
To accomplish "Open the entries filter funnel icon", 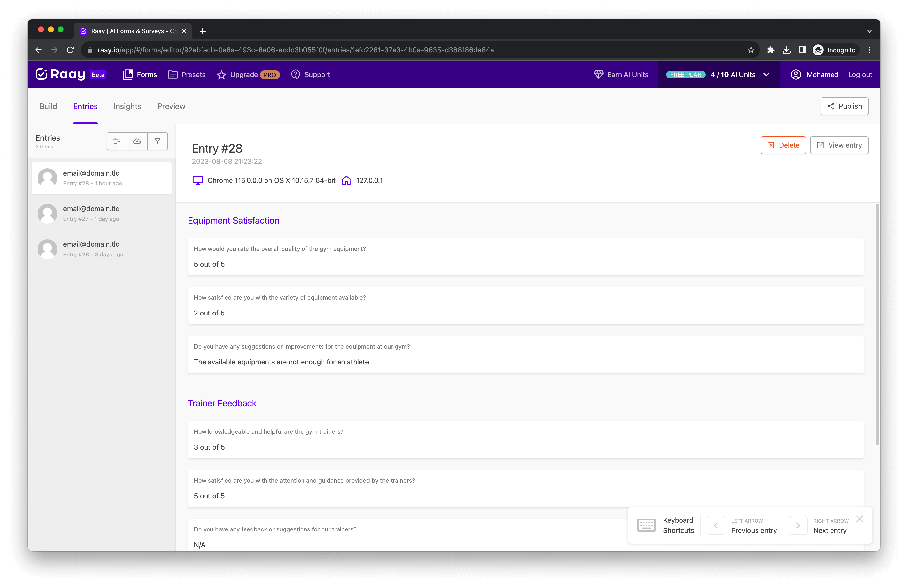I will (x=157, y=141).
